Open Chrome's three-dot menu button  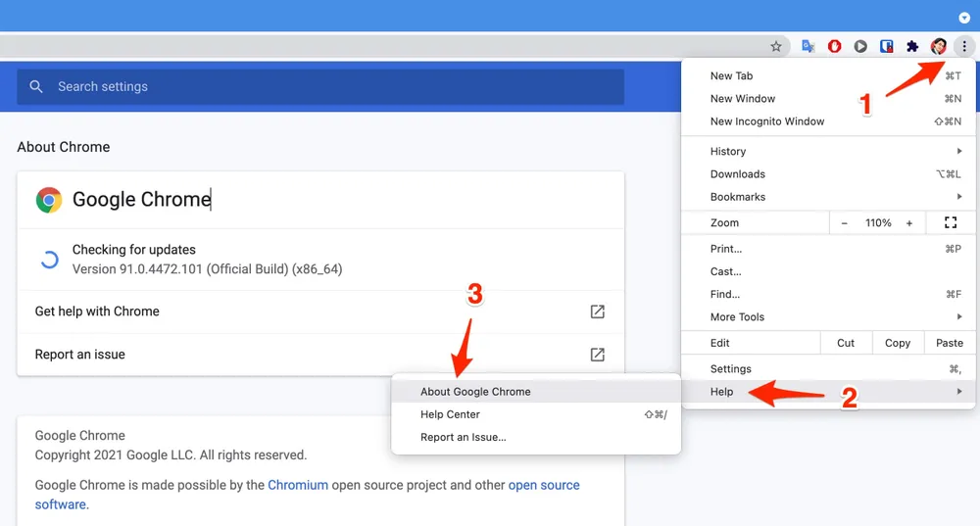coord(964,46)
